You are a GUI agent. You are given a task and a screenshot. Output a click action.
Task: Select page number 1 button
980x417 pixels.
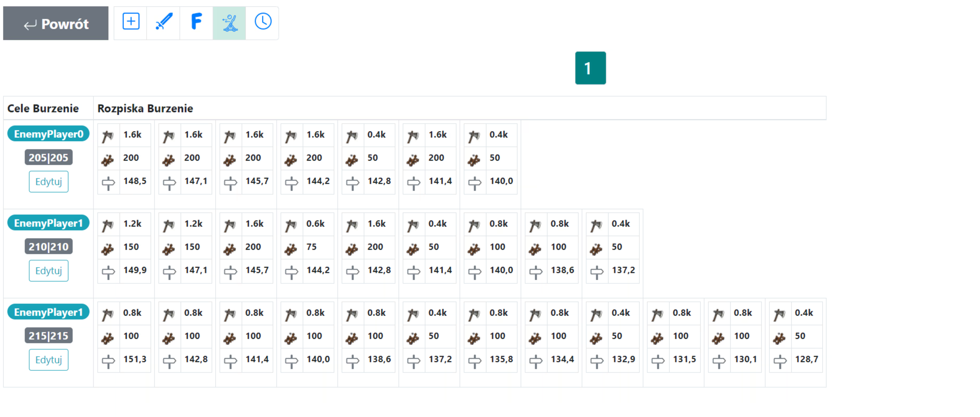point(590,68)
